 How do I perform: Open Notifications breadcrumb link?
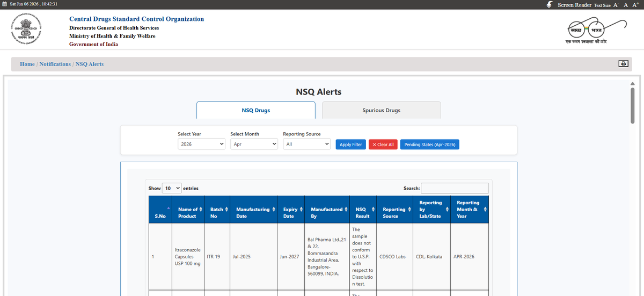point(55,64)
